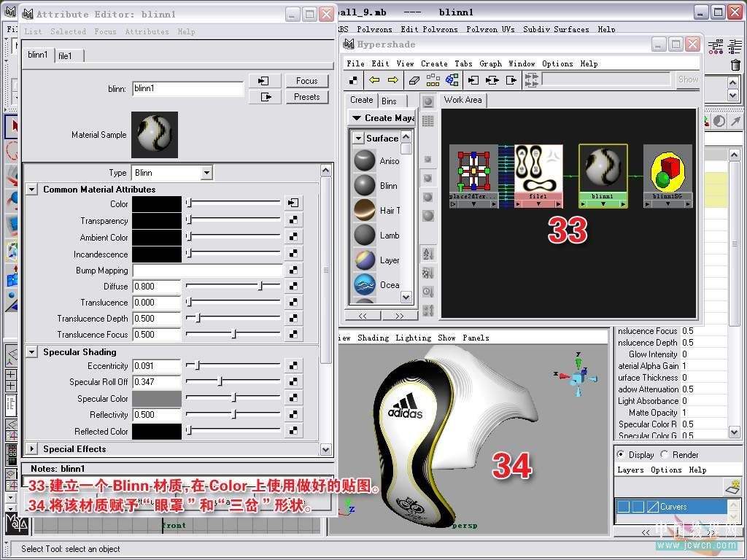Open the file1 node bottom dropdown arrow
This screenshot has width=747, height=560.
pos(538,204)
